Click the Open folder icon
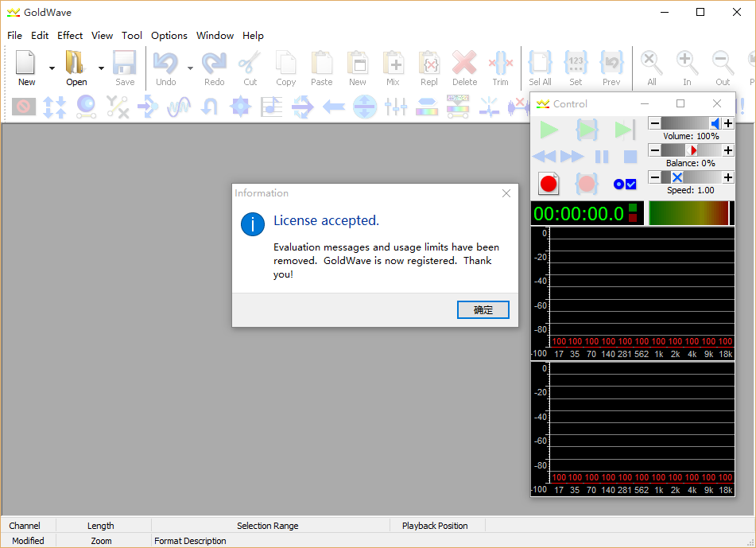 coord(76,64)
